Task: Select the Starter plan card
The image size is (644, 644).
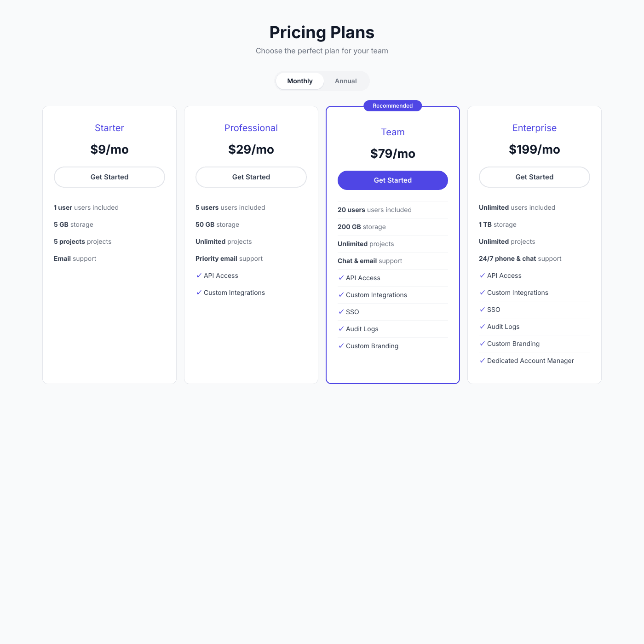Action: point(109,322)
